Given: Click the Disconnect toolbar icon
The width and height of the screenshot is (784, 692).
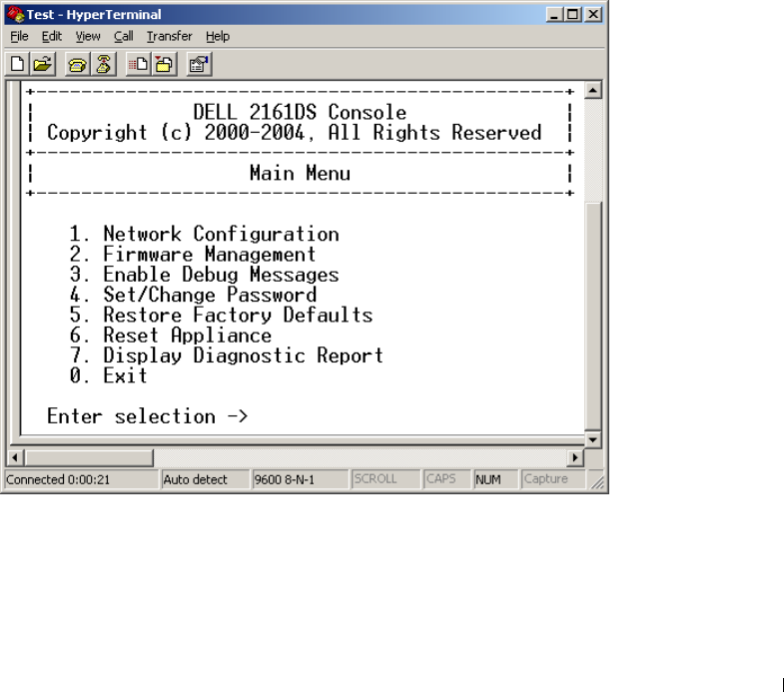Looking at the screenshot, I should pyautogui.click(x=104, y=65).
